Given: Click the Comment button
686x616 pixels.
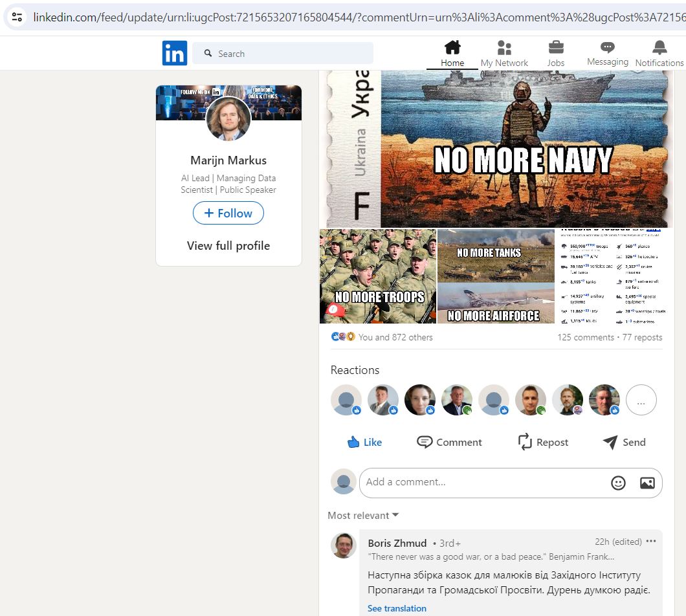Looking at the screenshot, I should coord(449,443).
